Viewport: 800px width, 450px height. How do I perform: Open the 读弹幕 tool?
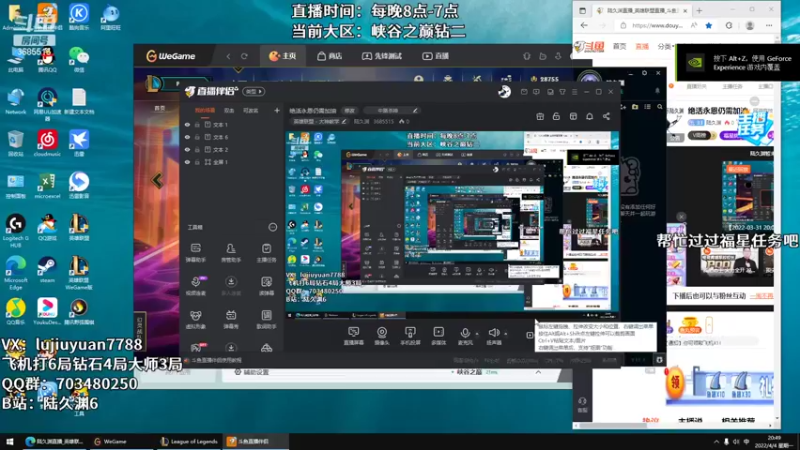click(266, 286)
